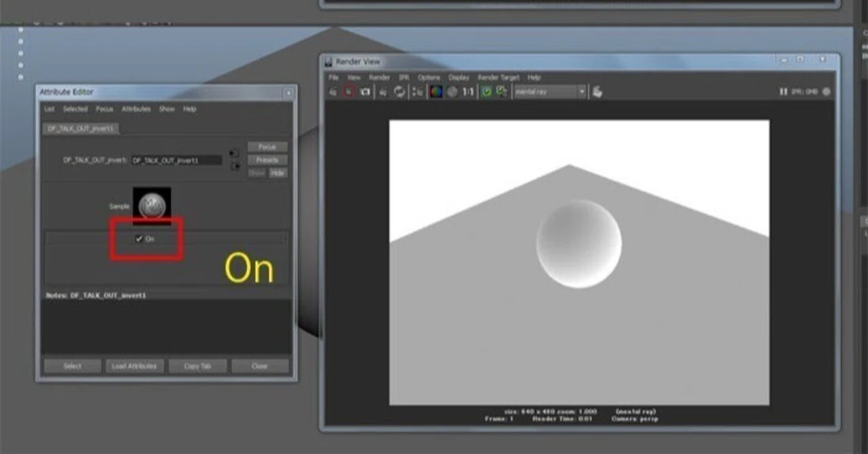868x454 pixels.
Task: Click the IPR render icon
Action: pyautogui.click(x=384, y=92)
